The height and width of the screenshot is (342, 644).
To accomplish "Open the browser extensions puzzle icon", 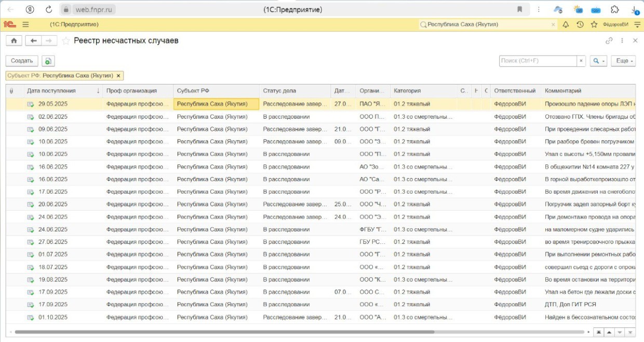I will click(x=615, y=9).
